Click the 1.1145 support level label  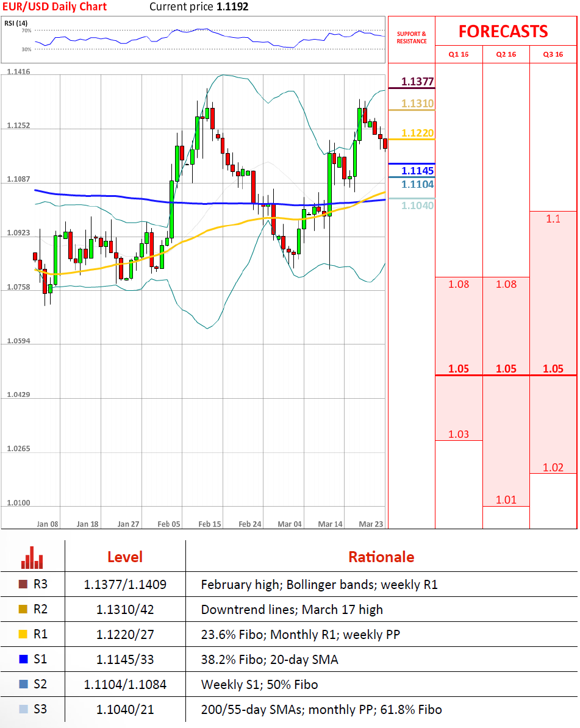(417, 170)
